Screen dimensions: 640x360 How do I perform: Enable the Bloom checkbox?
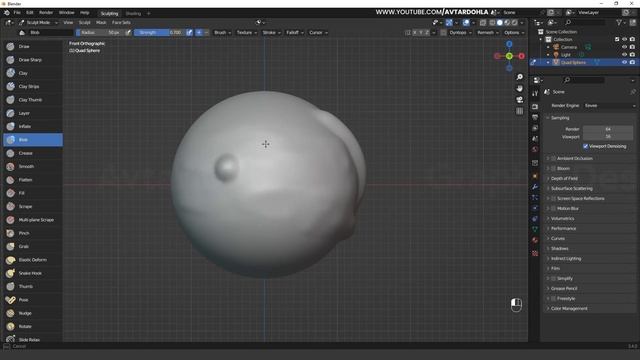[x=554, y=169]
